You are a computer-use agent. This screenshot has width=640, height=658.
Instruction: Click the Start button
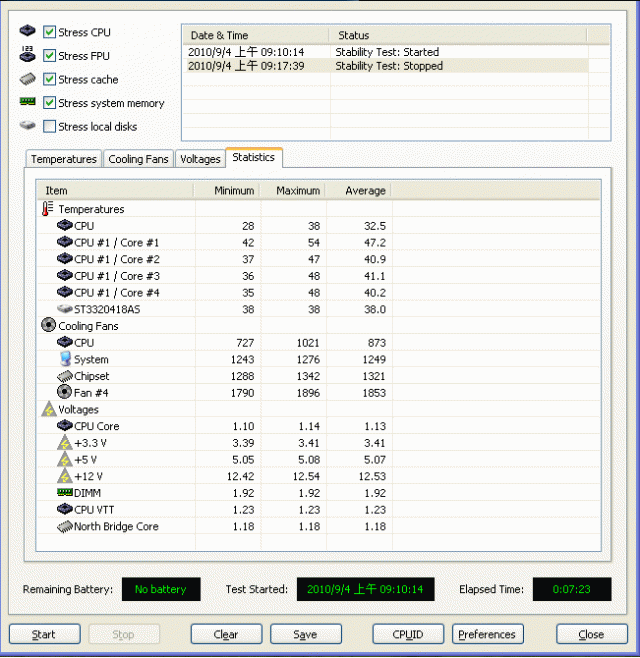pyautogui.click(x=44, y=634)
